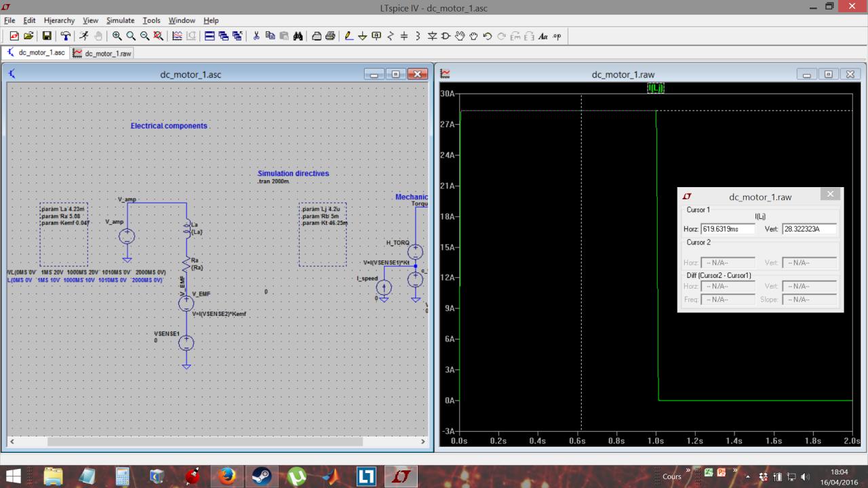This screenshot has height=488, width=868.
Task: Switch to the dc_motor_1.raw tab
Action: [103, 53]
